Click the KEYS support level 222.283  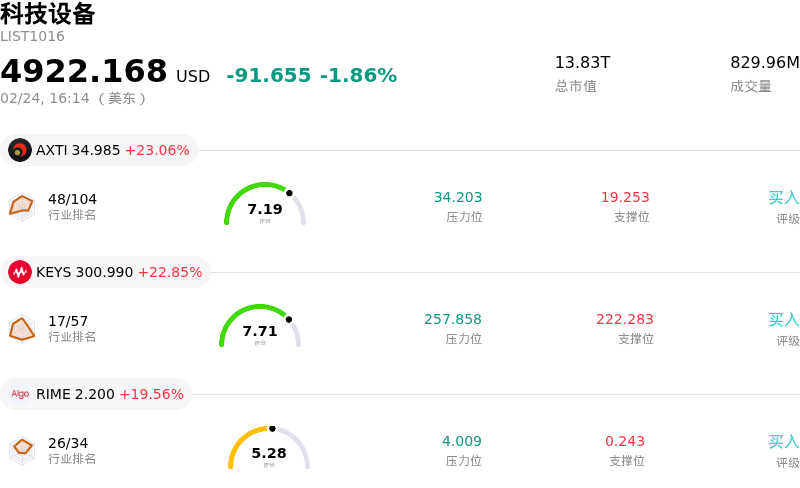pyautogui.click(x=625, y=319)
